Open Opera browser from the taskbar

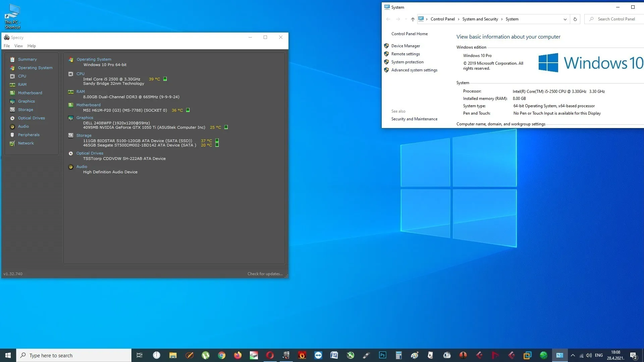click(270, 355)
